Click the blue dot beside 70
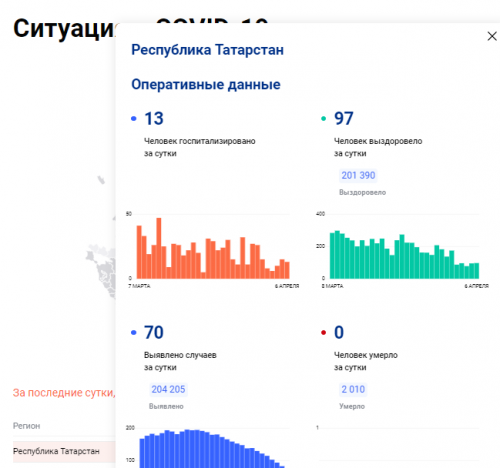The height and width of the screenshot is (468, 500). pos(134,332)
